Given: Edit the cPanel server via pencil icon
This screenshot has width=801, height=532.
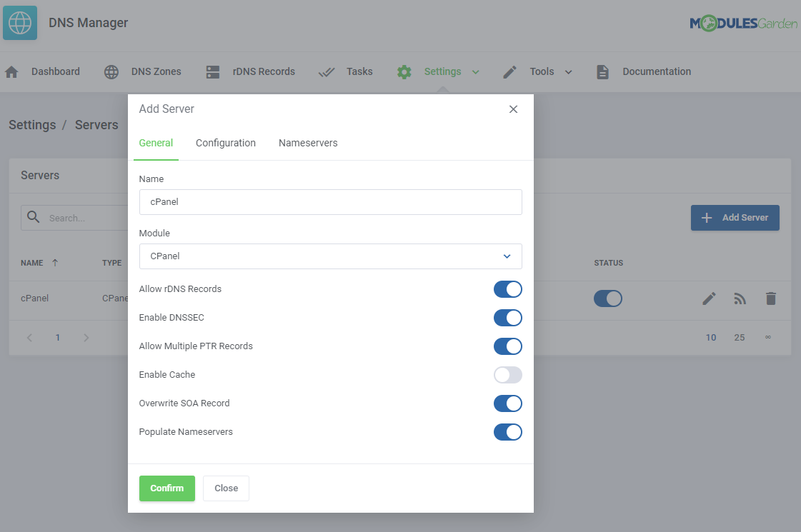Looking at the screenshot, I should coord(709,298).
